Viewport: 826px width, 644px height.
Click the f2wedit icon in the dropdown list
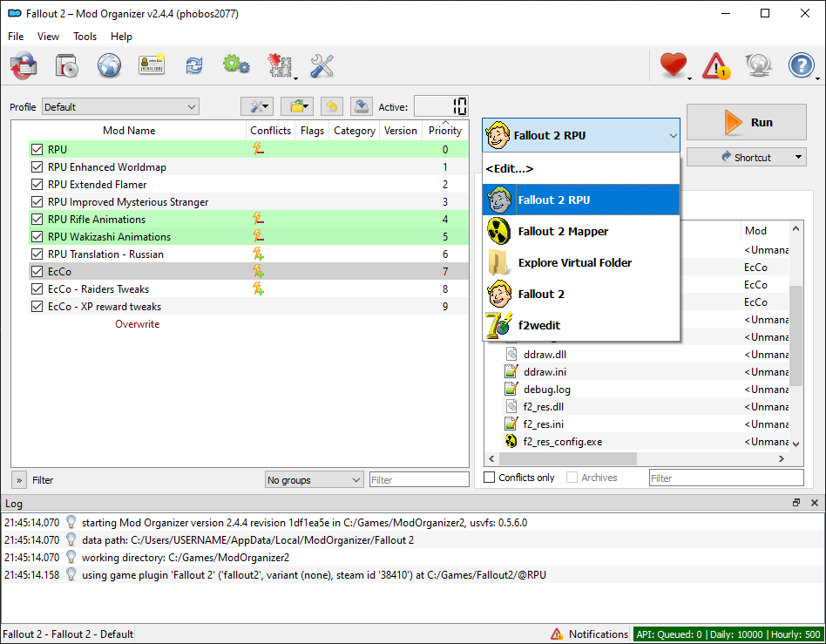tap(498, 325)
